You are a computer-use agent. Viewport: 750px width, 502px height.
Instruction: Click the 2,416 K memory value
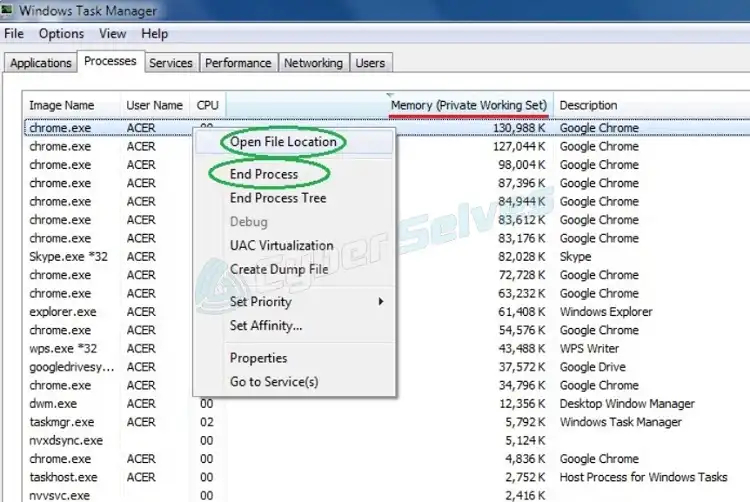point(525,495)
